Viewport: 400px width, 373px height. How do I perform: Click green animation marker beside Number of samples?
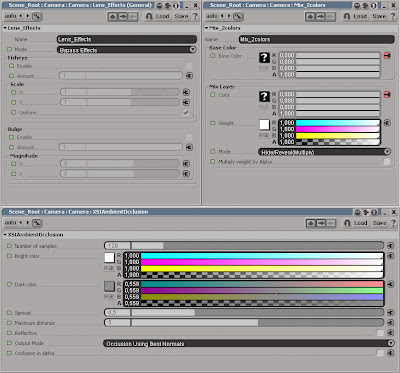coord(9,246)
